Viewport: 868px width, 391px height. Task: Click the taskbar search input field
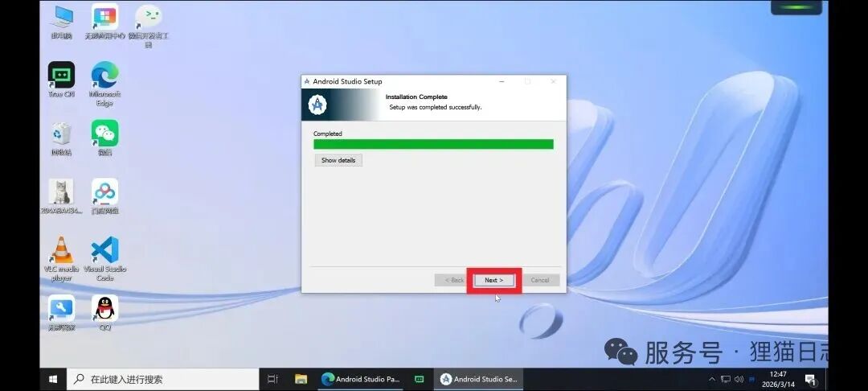162,380
